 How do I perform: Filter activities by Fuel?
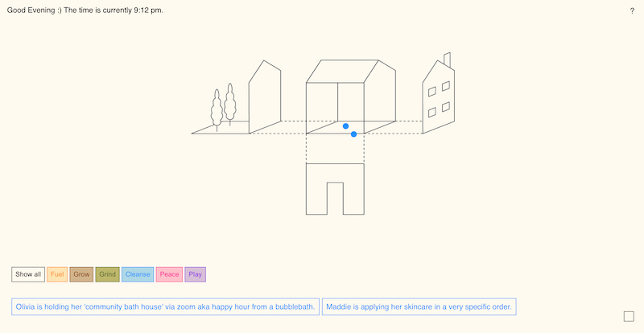point(57,274)
